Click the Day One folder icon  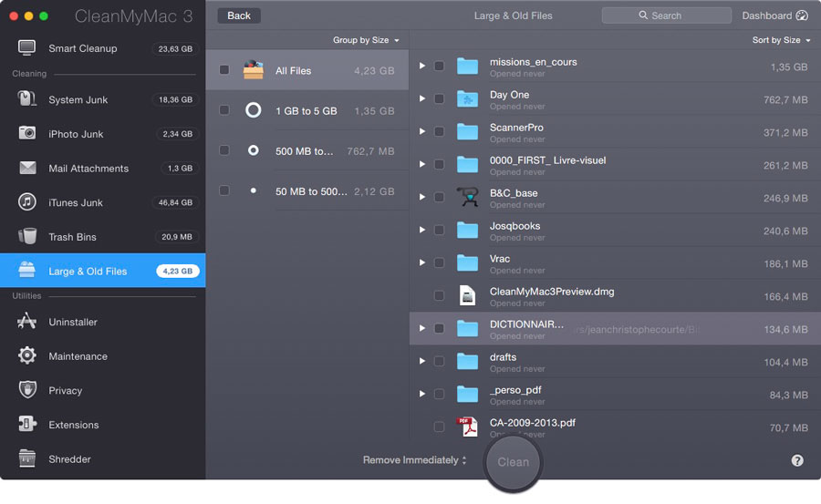(467, 99)
